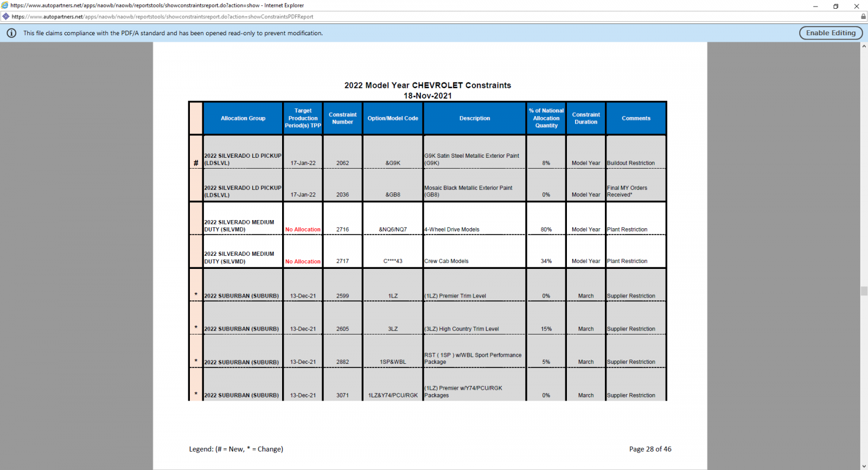Click the info icon in notification bar
This screenshot has width=868, height=470.
point(11,33)
